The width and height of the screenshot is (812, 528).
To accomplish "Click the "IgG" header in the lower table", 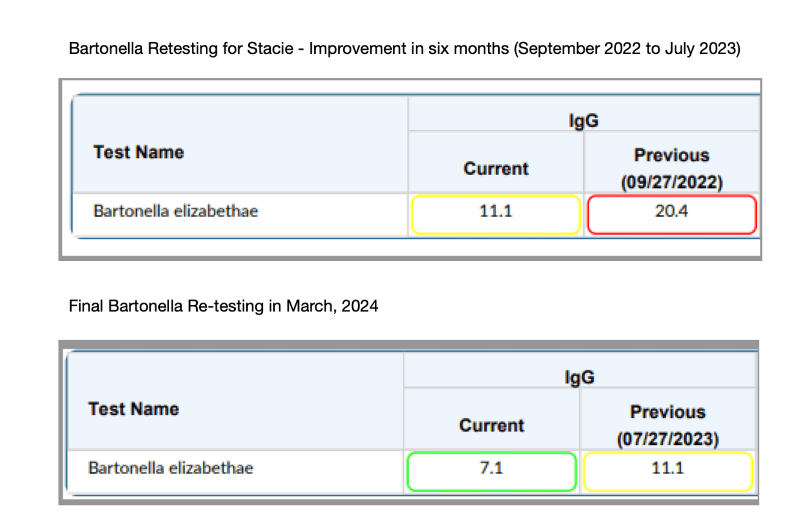I will [579, 377].
